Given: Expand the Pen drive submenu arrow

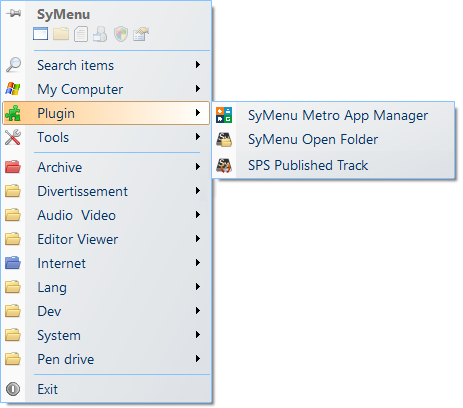Looking at the screenshot, I should (x=198, y=359).
